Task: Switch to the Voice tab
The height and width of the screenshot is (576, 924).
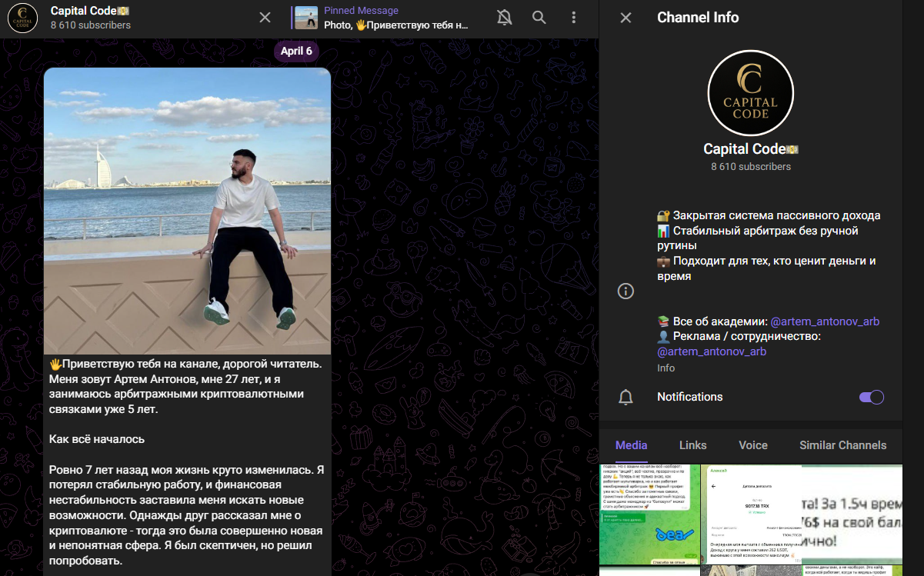Action: pyautogui.click(x=752, y=445)
